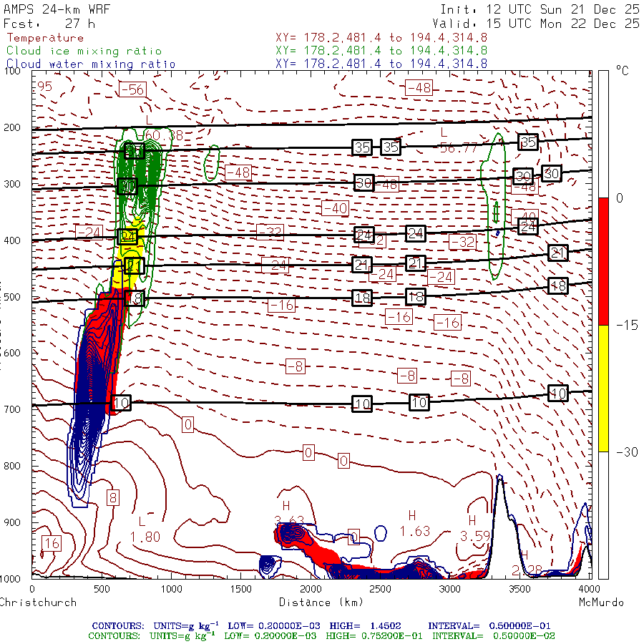This screenshot has width=644, height=644.
Task: Click the "3500" distance axis tick label
Action: coord(519,590)
